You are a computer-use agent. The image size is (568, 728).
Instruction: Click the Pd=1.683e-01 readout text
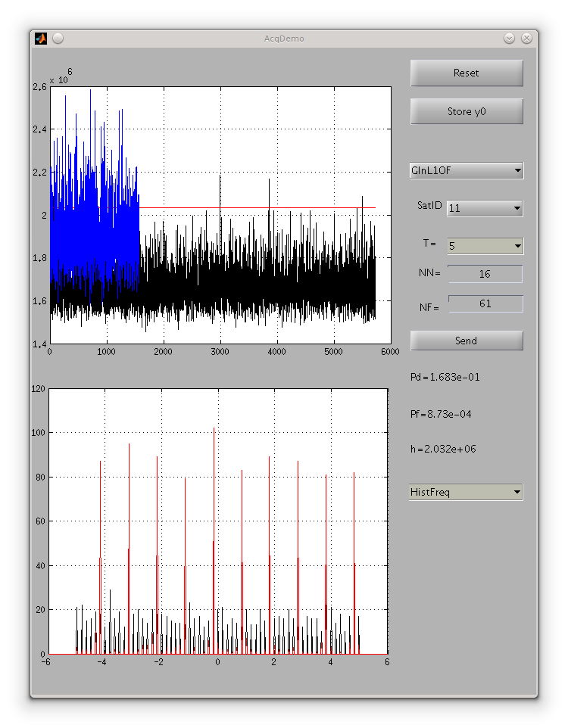(445, 377)
